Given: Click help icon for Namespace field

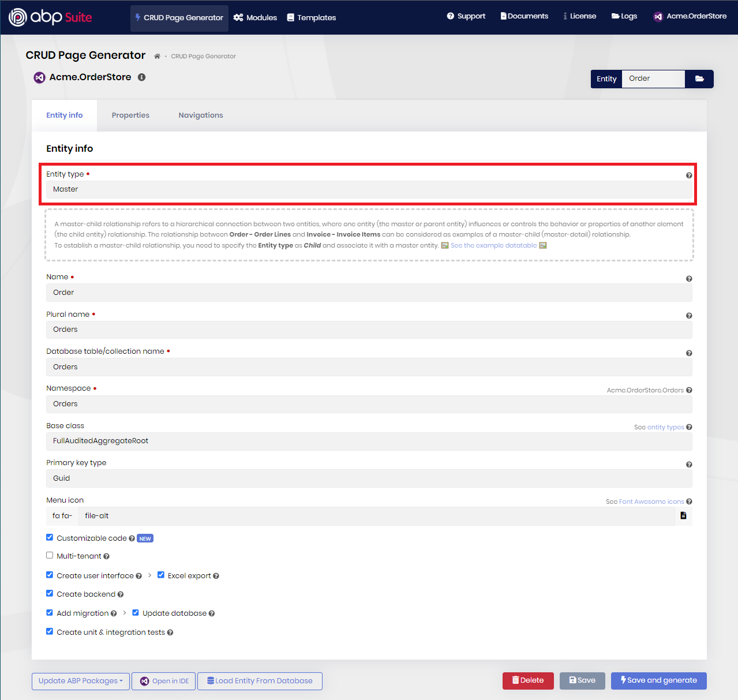Looking at the screenshot, I should click(x=689, y=390).
